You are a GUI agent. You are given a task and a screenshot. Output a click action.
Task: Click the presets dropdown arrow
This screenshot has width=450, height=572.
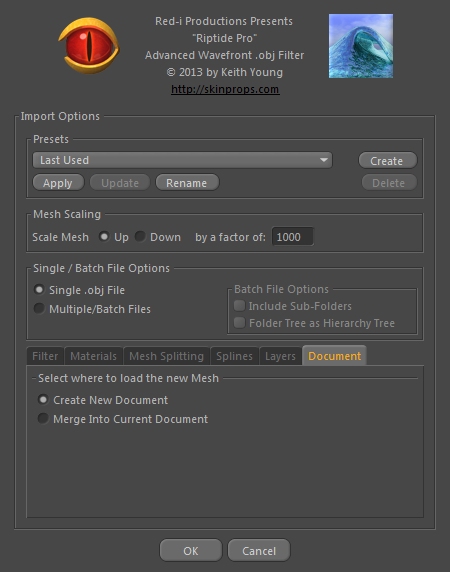323,160
